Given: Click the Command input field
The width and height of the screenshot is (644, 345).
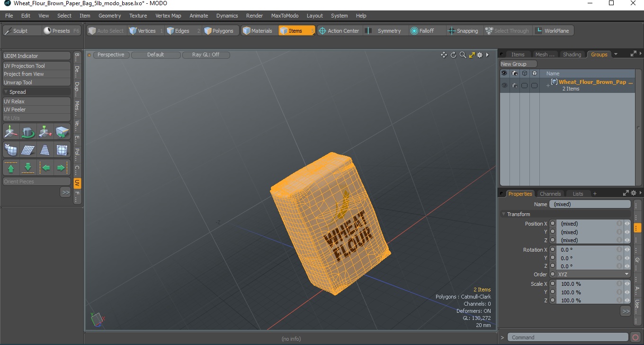Looking at the screenshot, I should [568, 337].
